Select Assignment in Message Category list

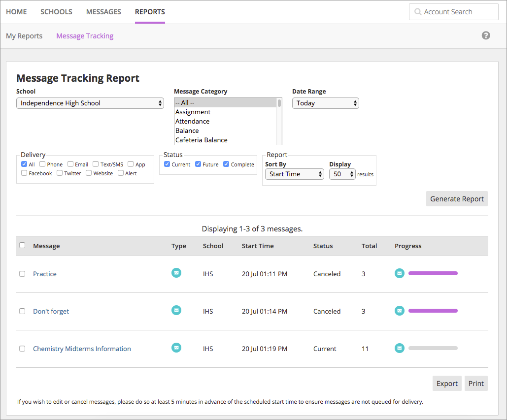click(225, 112)
